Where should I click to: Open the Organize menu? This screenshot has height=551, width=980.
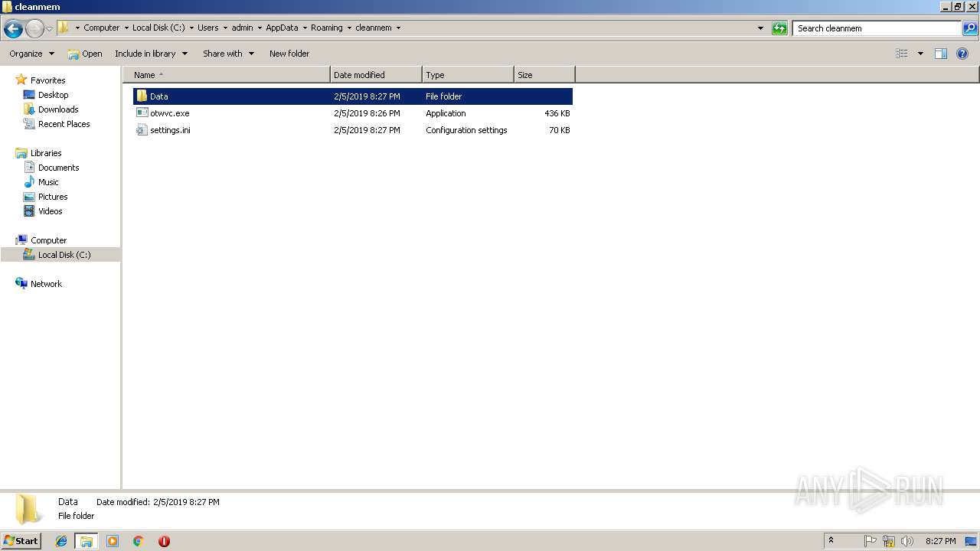click(x=31, y=54)
